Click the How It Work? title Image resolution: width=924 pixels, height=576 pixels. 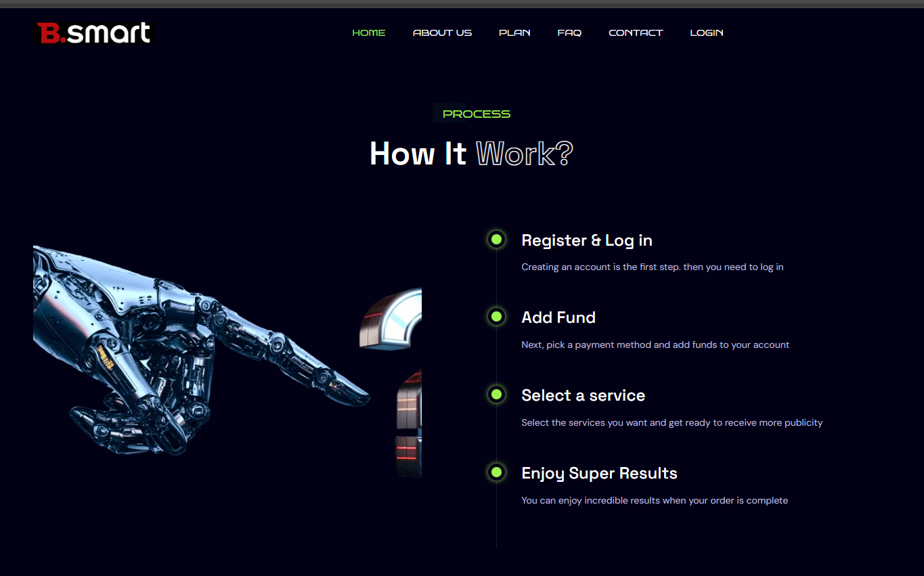471,154
